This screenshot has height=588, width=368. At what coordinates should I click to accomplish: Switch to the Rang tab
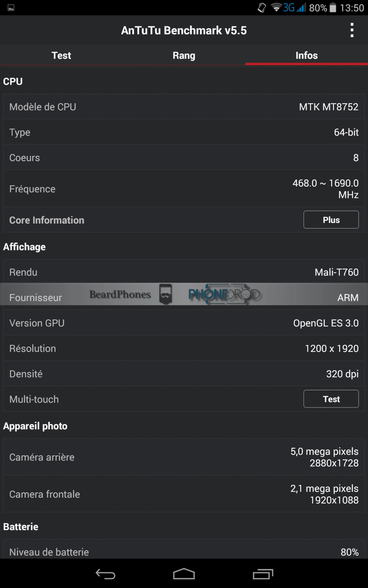pyautogui.click(x=184, y=55)
